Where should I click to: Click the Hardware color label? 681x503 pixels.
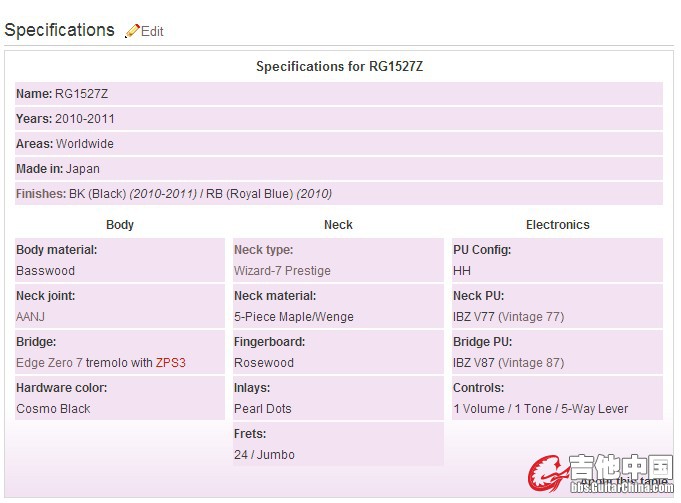(x=62, y=388)
